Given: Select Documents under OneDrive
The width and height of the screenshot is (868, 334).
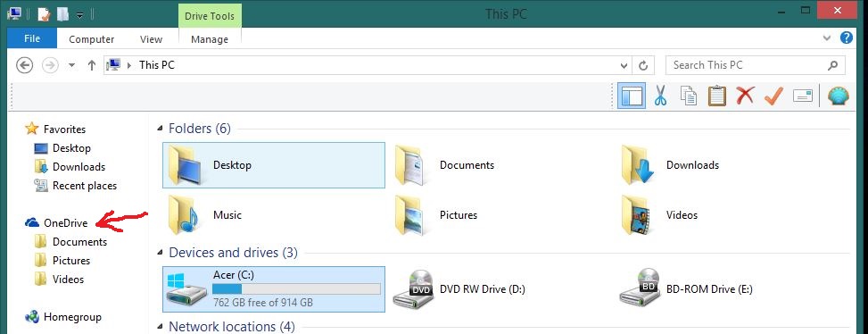Looking at the screenshot, I should click(x=70, y=242).
